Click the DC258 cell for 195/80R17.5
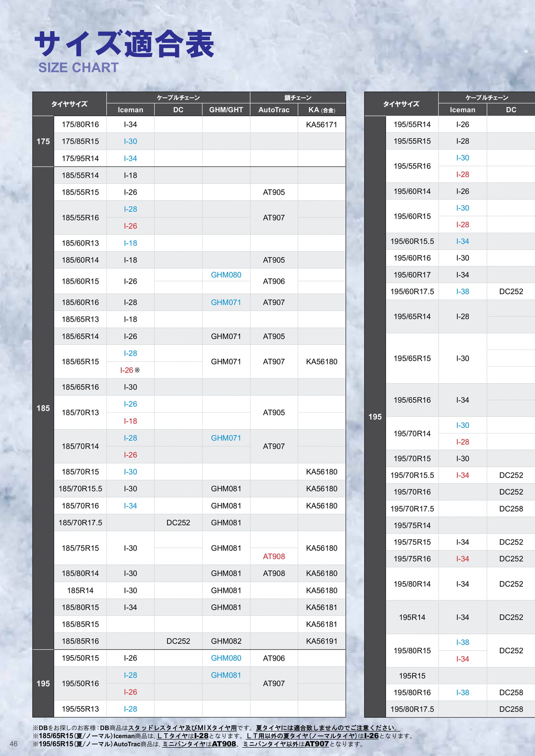 tap(511, 709)
